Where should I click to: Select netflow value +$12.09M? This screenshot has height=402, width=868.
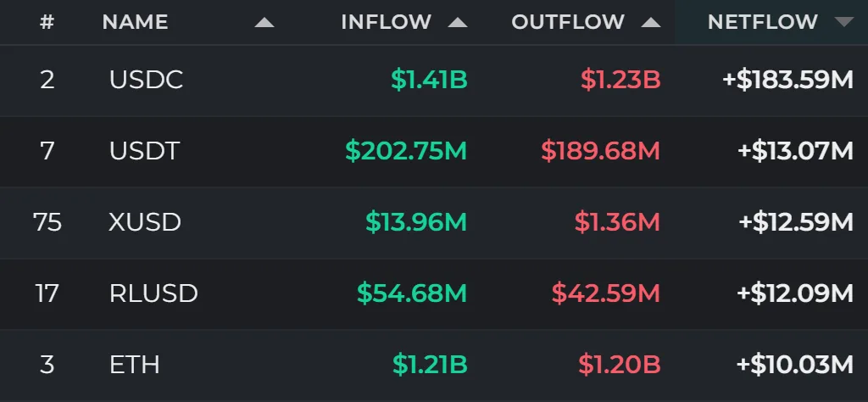(795, 293)
